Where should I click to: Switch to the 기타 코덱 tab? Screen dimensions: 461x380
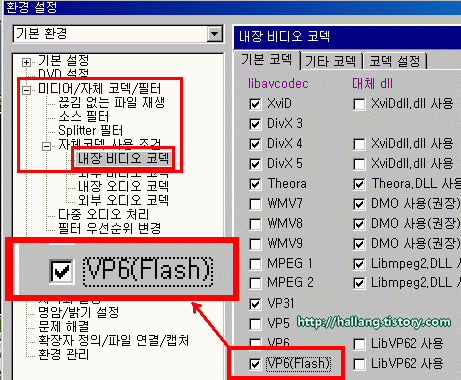click(x=331, y=61)
